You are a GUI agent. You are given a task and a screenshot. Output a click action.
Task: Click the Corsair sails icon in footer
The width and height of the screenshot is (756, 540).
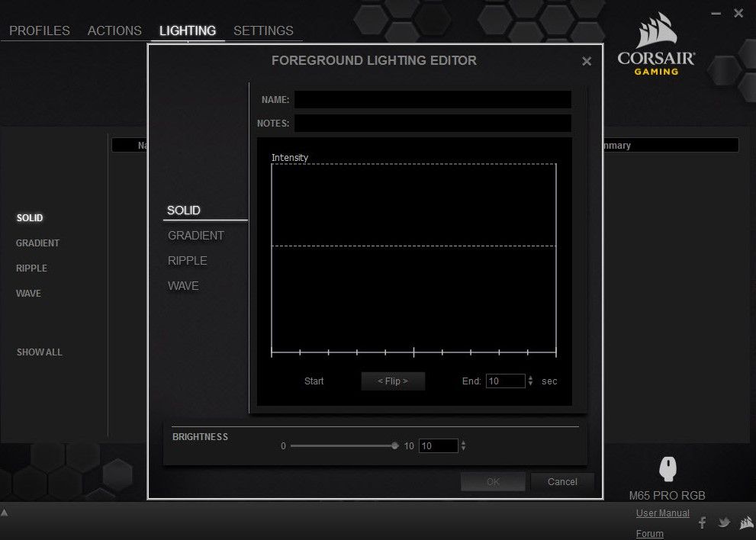tap(745, 522)
